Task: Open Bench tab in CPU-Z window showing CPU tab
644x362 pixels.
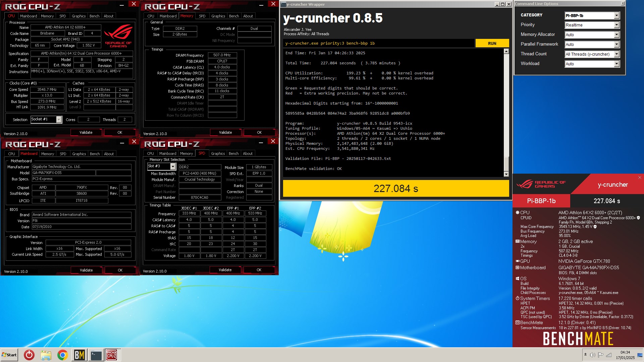Action: (95, 16)
